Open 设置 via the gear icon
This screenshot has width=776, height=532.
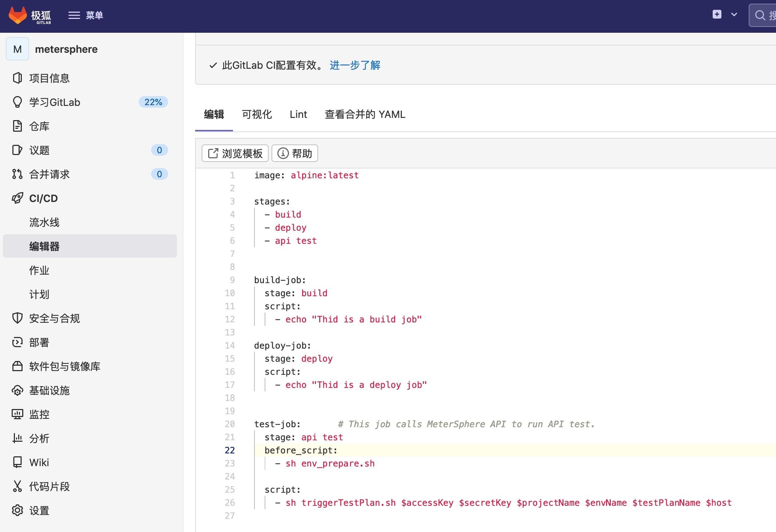pos(17,510)
